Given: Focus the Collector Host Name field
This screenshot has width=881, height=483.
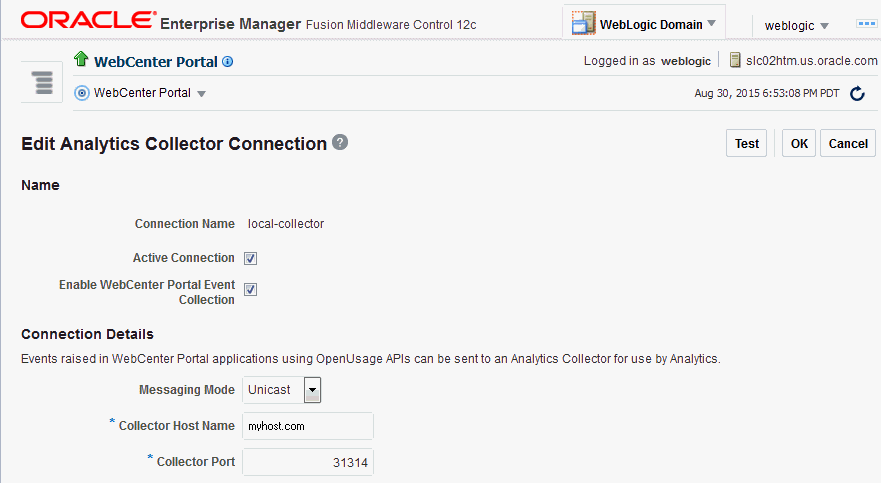Looking at the screenshot, I should tap(308, 426).
